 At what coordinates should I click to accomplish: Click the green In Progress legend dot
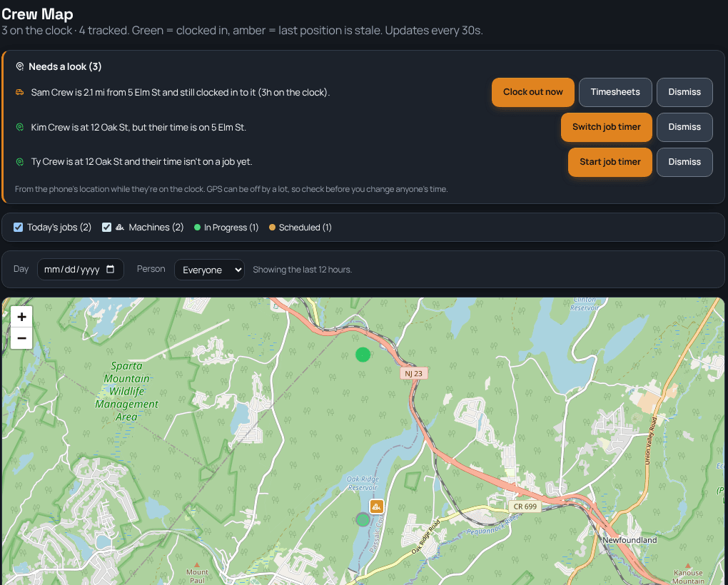click(197, 228)
